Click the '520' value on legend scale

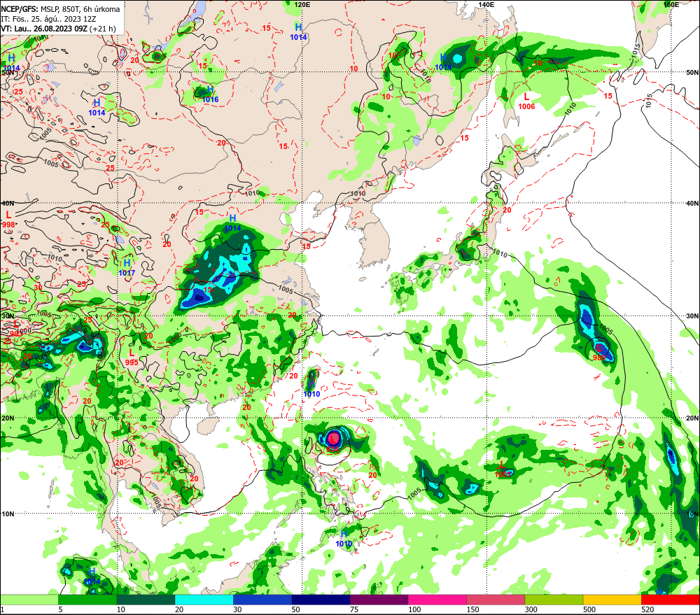[x=647, y=609]
